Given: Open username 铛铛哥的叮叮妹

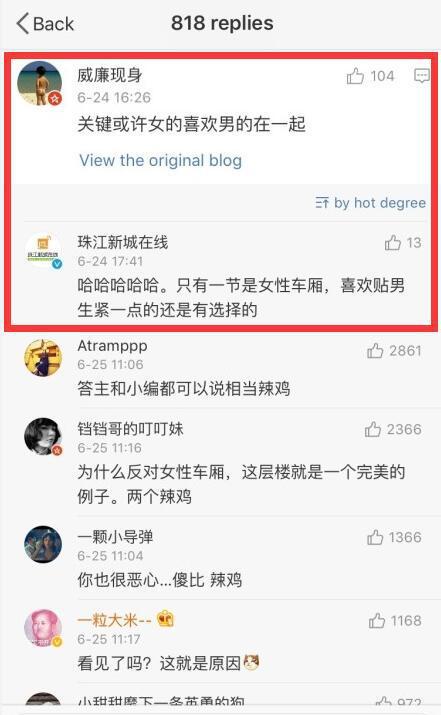Looking at the screenshot, I should click(x=130, y=429).
